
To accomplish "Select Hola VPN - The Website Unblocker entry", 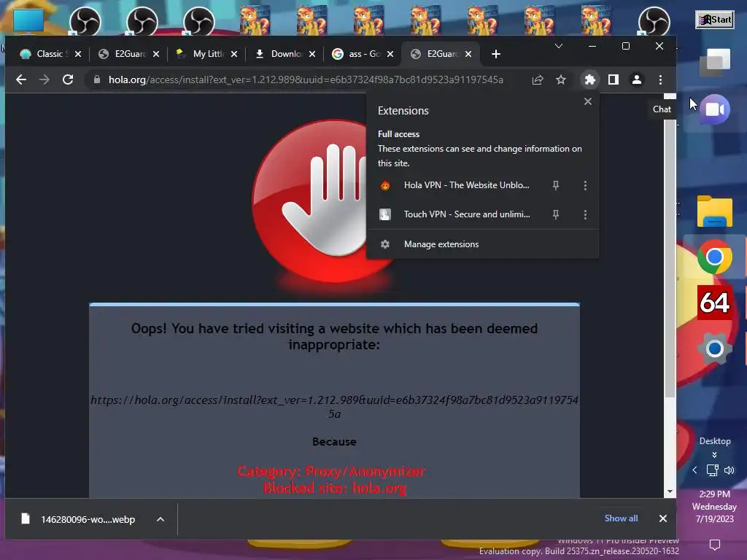I will tap(466, 185).
